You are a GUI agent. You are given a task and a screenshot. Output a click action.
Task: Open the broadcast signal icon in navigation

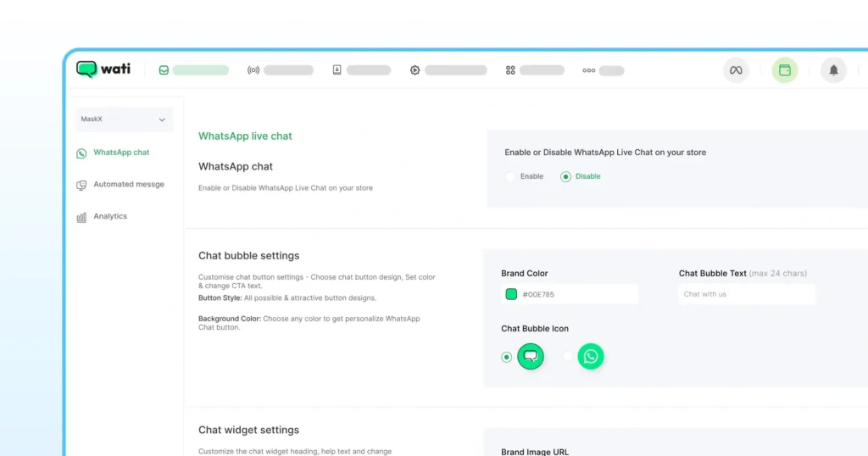coord(253,70)
